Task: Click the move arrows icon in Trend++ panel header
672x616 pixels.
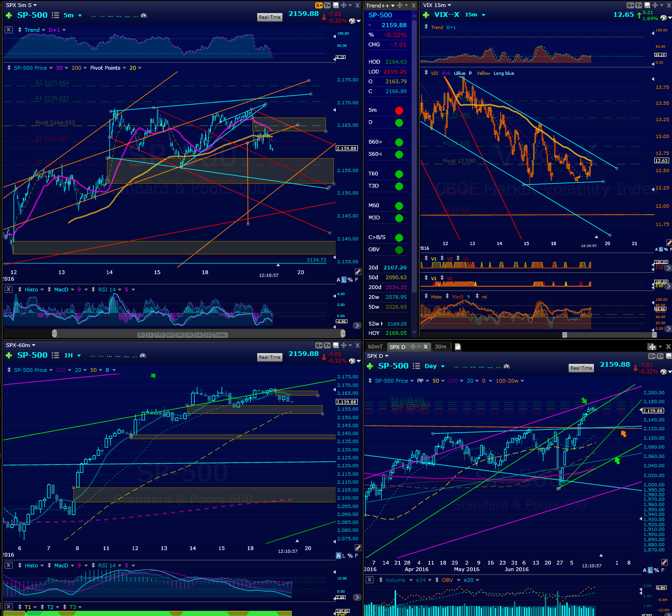Action: click(x=399, y=6)
